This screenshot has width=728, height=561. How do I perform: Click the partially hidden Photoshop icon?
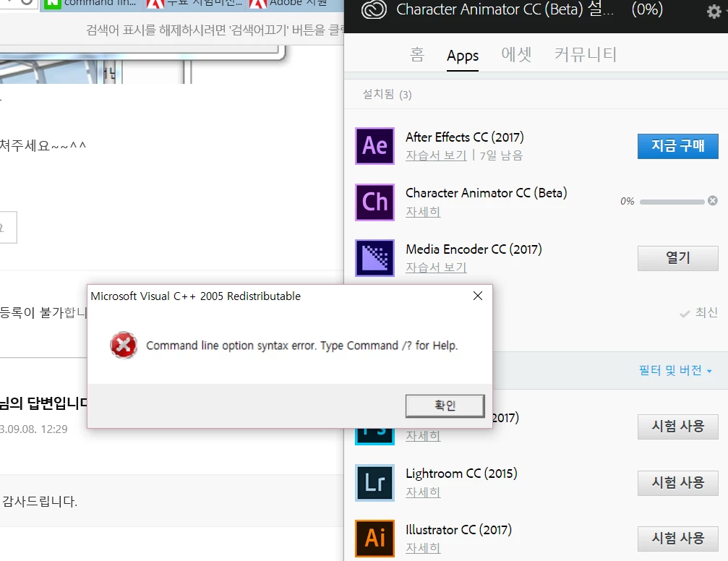374,437
